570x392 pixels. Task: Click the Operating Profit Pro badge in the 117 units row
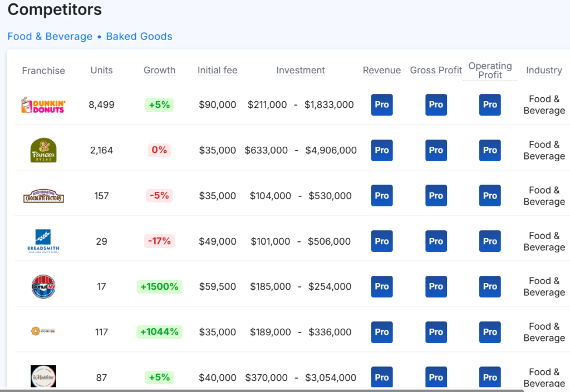coord(490,332)
